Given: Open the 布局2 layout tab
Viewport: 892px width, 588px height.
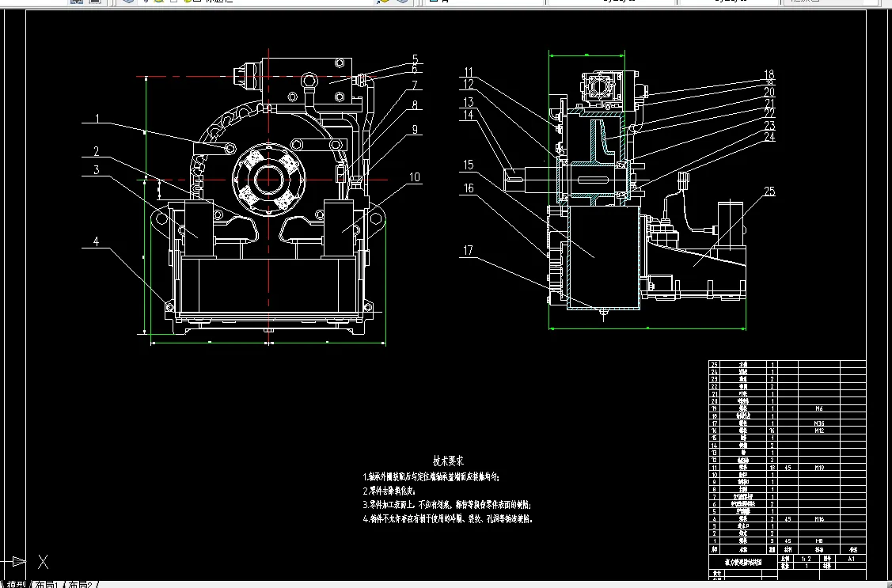Looking at the screenshot, I should (81, 584).
